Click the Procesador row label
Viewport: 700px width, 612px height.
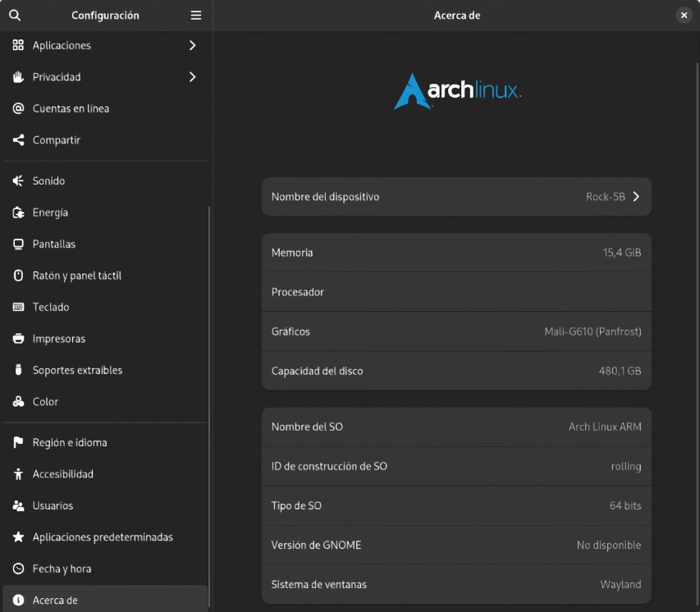298,292
